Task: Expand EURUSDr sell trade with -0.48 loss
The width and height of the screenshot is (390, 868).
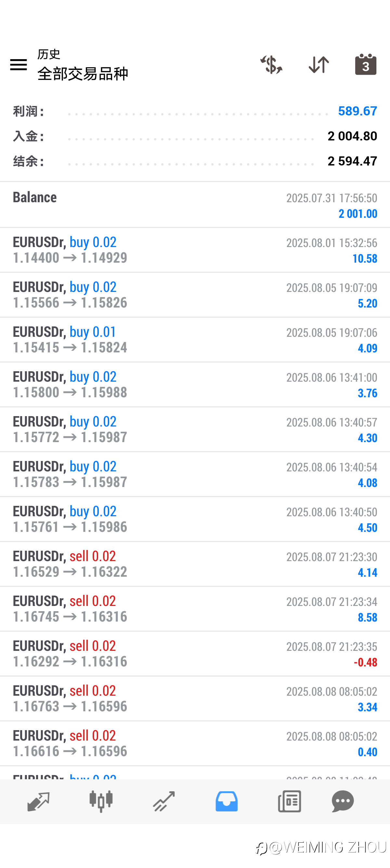Action: [x=195, y=654]
